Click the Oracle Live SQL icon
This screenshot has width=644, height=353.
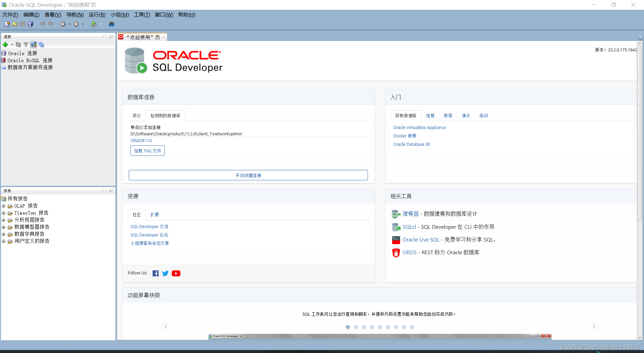(396, 240)
